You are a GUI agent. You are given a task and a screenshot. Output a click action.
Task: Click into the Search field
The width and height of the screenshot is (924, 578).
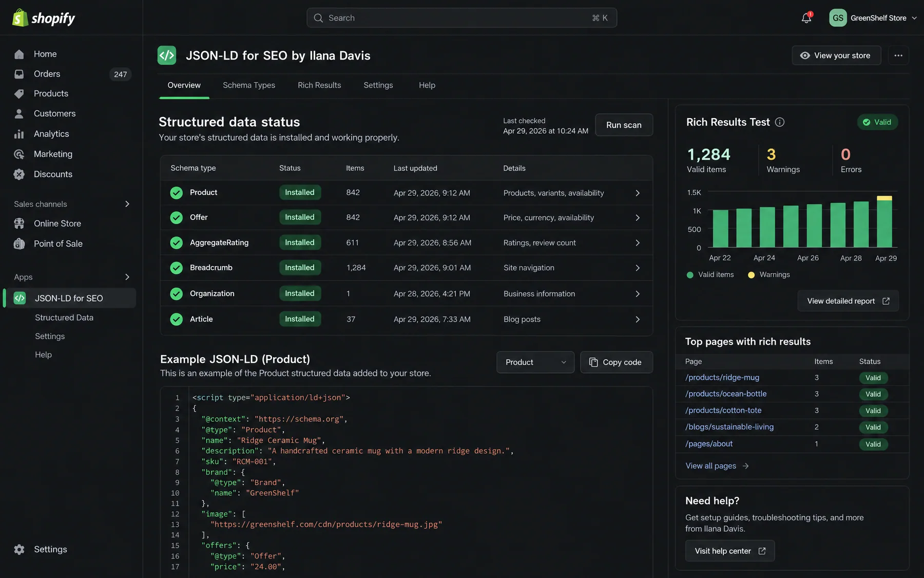[462, 18]
